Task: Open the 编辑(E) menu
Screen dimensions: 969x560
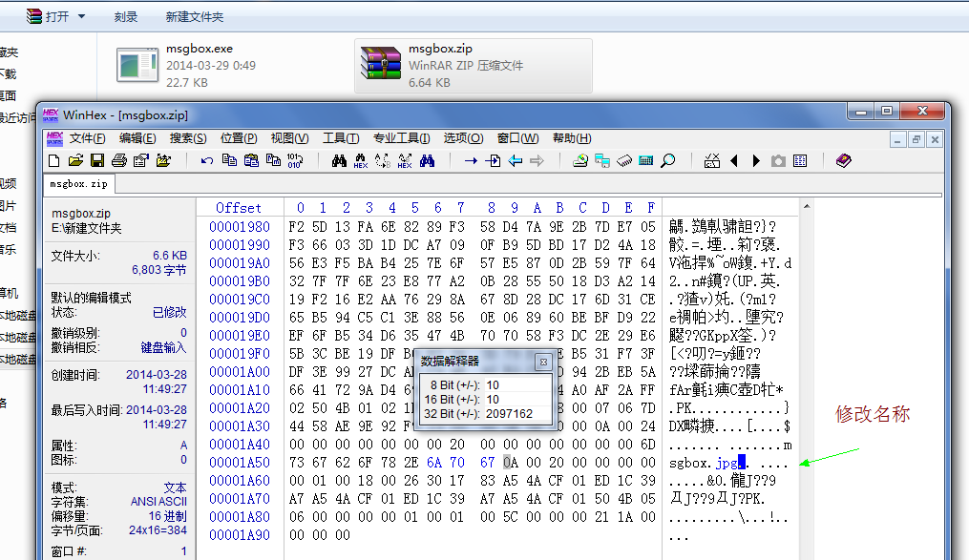Action: coord(137,138)
